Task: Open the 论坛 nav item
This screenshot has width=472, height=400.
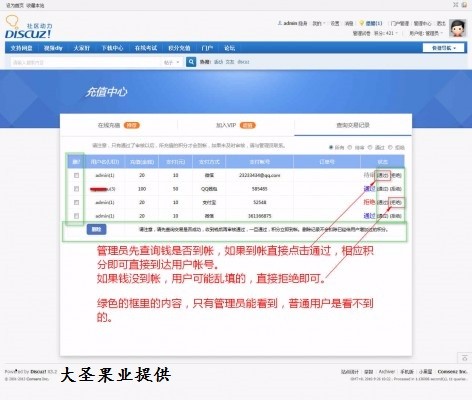Action: tap(229, 48)
